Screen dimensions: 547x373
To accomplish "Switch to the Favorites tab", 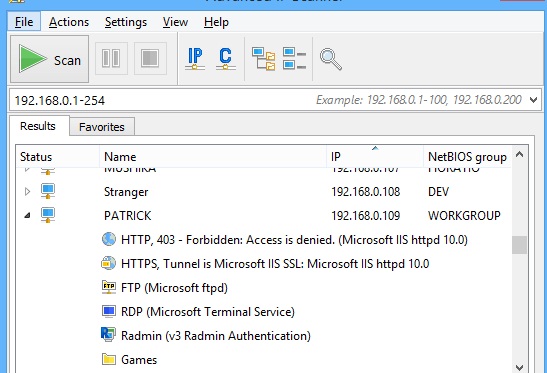I will tap(102, 127).
